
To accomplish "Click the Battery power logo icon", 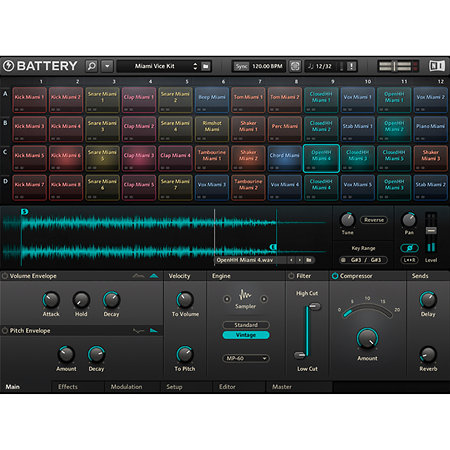I will pyautogui.click(x=8, y=66).
